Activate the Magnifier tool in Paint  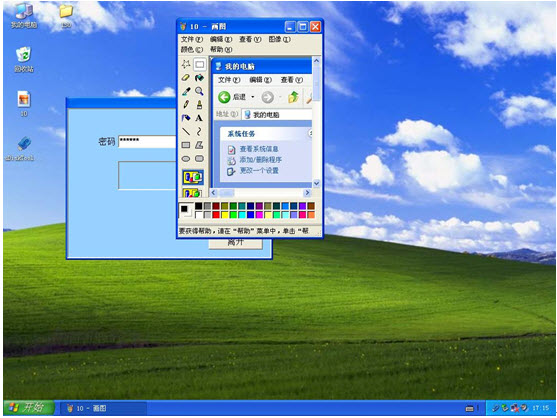pyautogui.click(x=199, y=91)
